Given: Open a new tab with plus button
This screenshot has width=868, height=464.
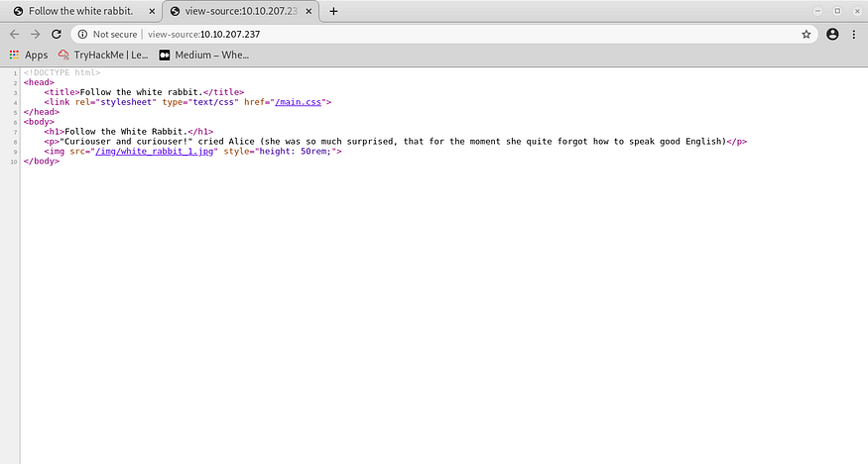Looking at the screenshot, I should tap(333, 11).
